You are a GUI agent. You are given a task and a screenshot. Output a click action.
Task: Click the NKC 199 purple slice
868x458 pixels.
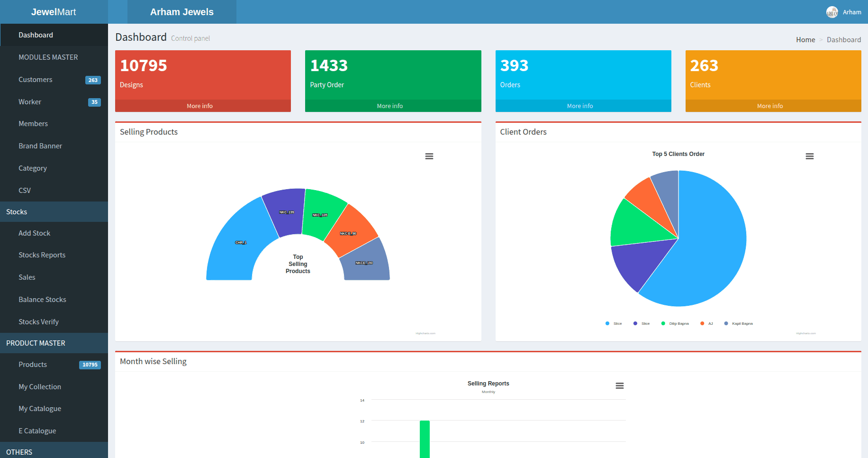(286, 211)
